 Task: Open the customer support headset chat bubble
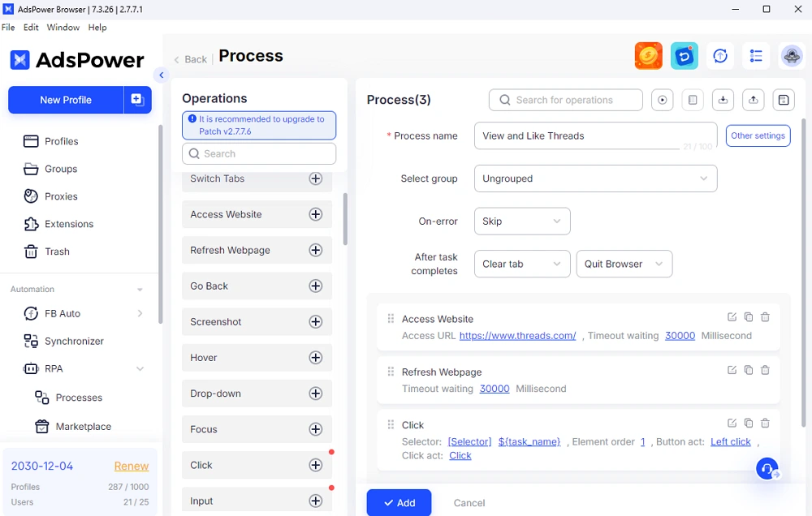767,469
